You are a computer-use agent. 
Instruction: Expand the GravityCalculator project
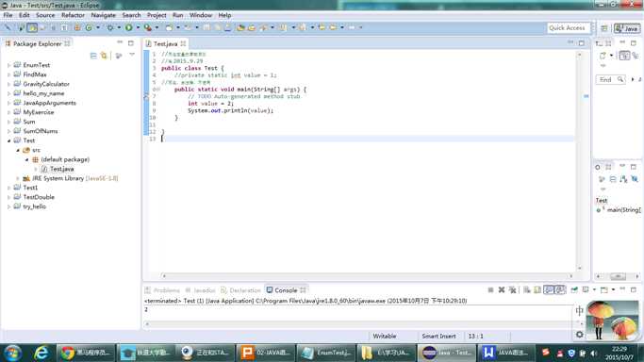tap(8, 84)
